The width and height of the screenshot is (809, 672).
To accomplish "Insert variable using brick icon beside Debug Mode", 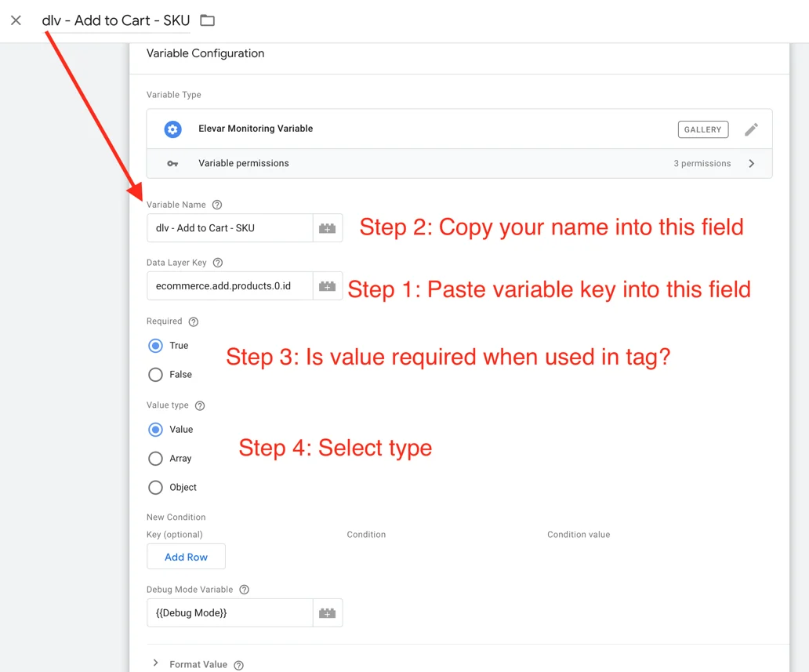I will coord(327,613).
